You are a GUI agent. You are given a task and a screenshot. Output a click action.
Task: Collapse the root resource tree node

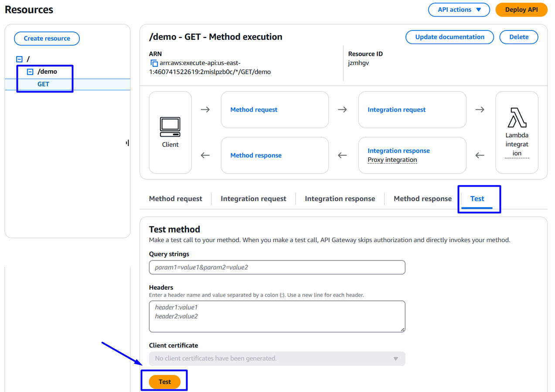[19, 59]
